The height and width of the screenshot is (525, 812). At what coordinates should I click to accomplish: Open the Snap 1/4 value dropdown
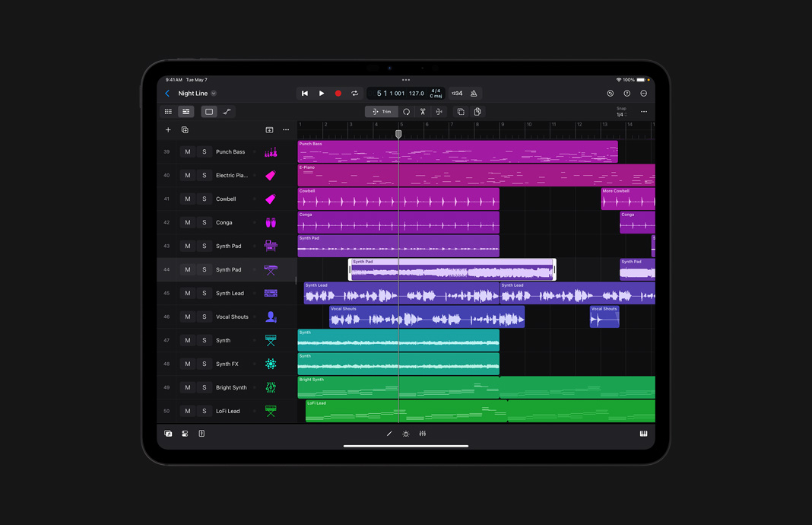pyautogui.click(x=621, y=113)
